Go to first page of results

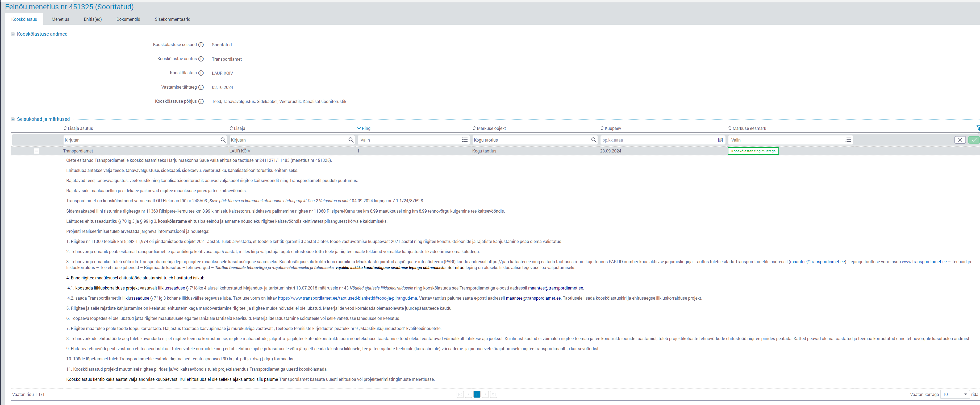coord(460,394)
